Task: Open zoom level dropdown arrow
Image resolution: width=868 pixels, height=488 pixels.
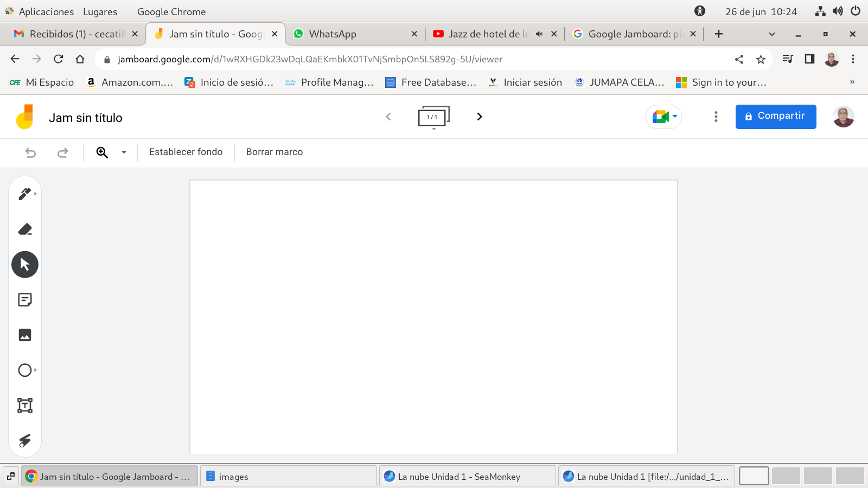Action: coord(124,152)
